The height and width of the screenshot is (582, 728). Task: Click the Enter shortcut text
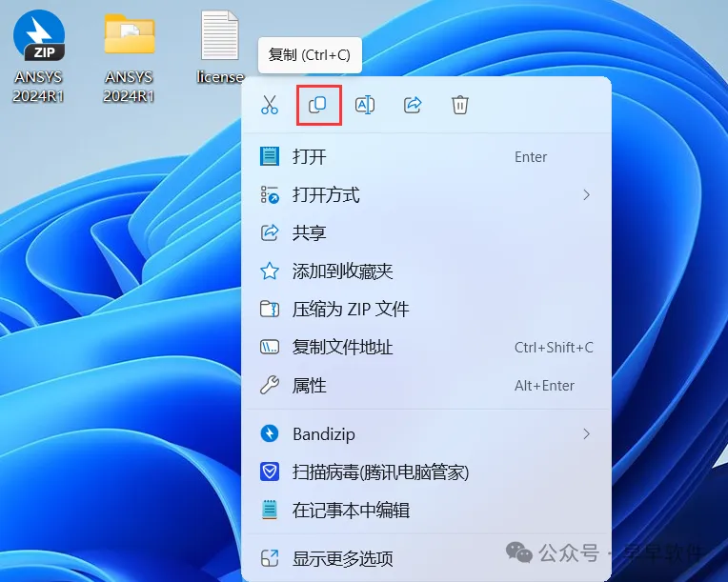pos(531,157)
